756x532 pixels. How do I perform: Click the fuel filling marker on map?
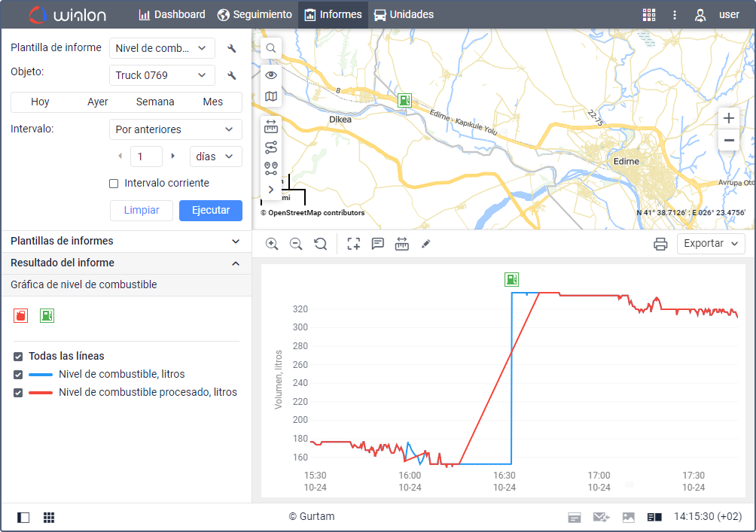pyautogui.click(x=405, y=100)
